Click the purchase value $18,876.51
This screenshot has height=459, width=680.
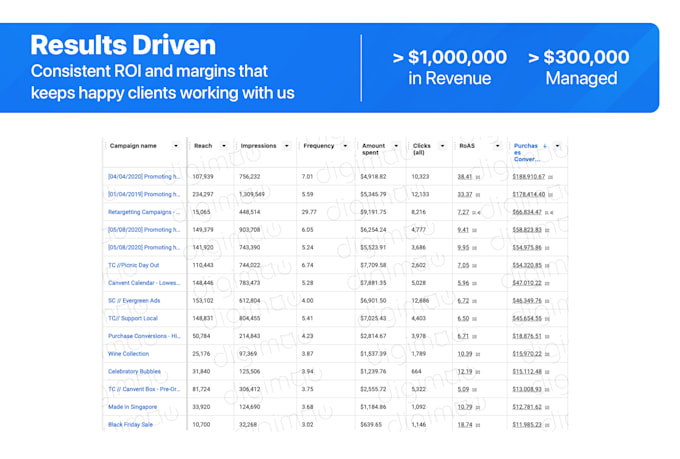(527, 336)
